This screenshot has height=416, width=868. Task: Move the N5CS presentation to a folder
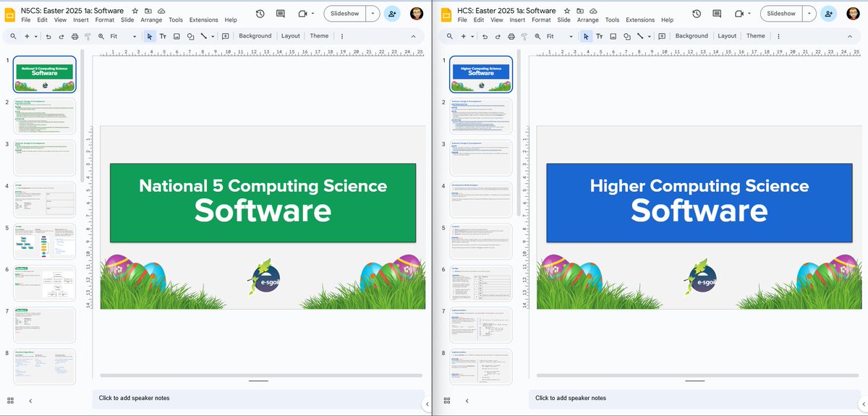(x=148, y=11)
